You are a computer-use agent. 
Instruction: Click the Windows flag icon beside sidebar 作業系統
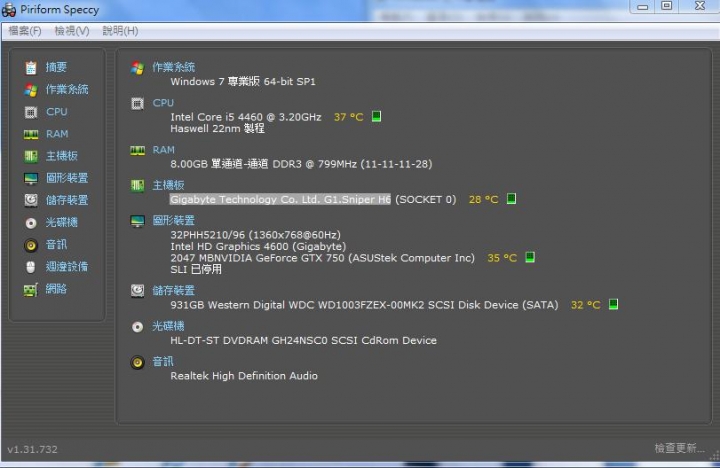[31, 90]
